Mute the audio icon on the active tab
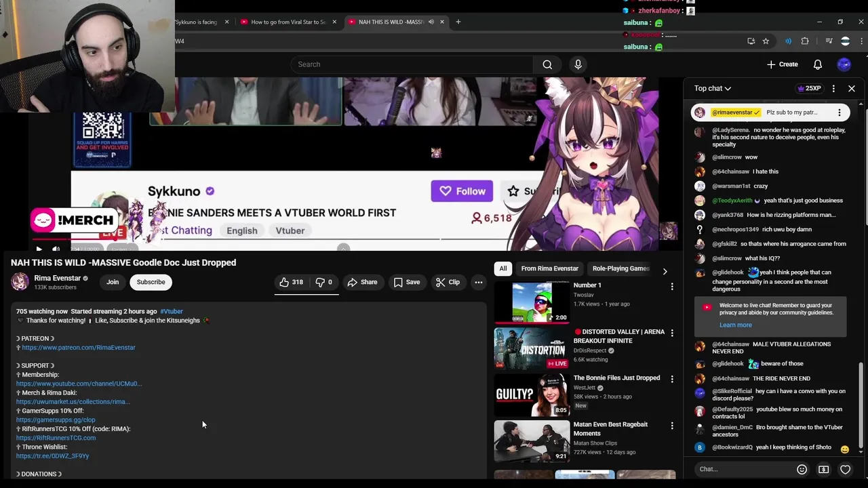This screenshot has width=868, height=488. click(x=431, y=22)
